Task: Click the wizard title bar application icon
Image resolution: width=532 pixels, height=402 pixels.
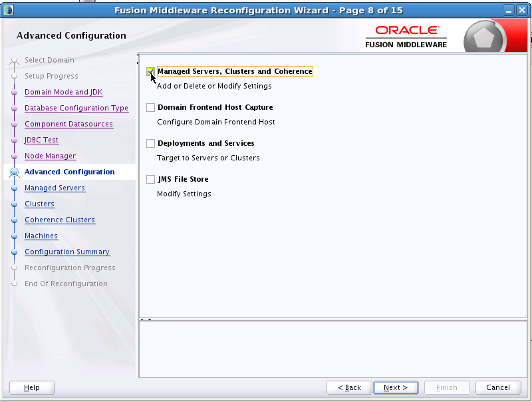Action: [9, 10]
